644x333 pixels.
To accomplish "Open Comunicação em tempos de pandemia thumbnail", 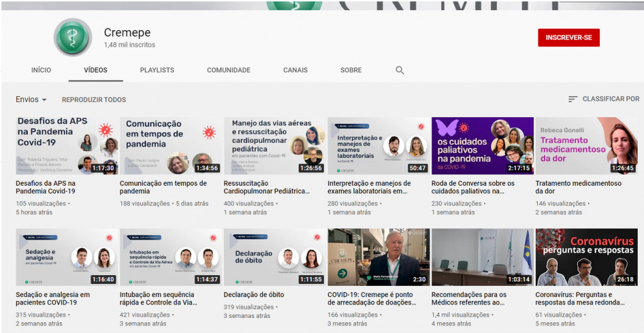I will [171, 145].
